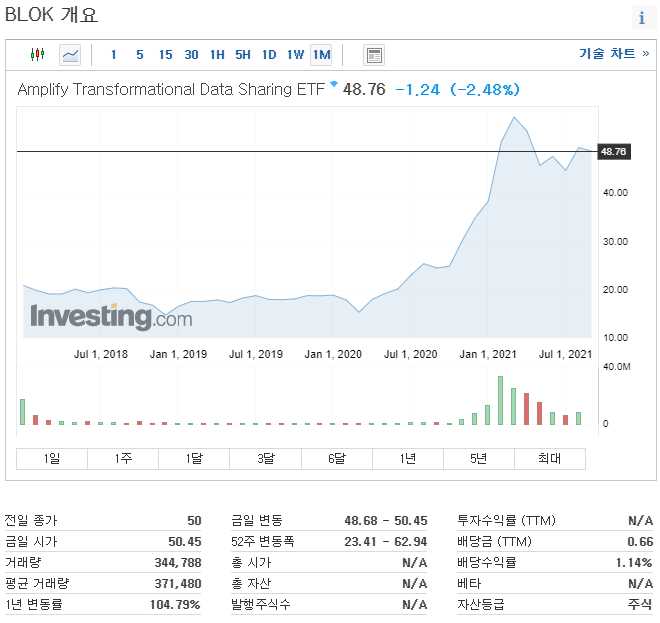Image resolution: width=660 pixels, height=623 pixels.
Task: Click the 베타 label
Action: (469, 584)
